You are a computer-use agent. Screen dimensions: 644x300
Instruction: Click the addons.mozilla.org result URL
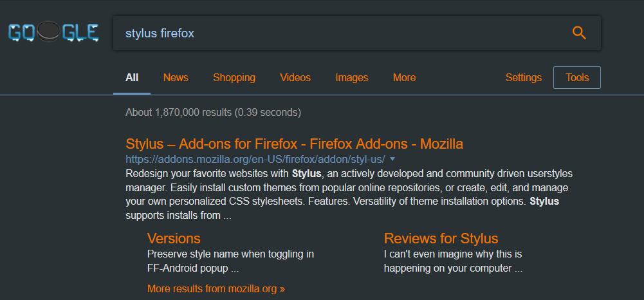pos(255,158)
